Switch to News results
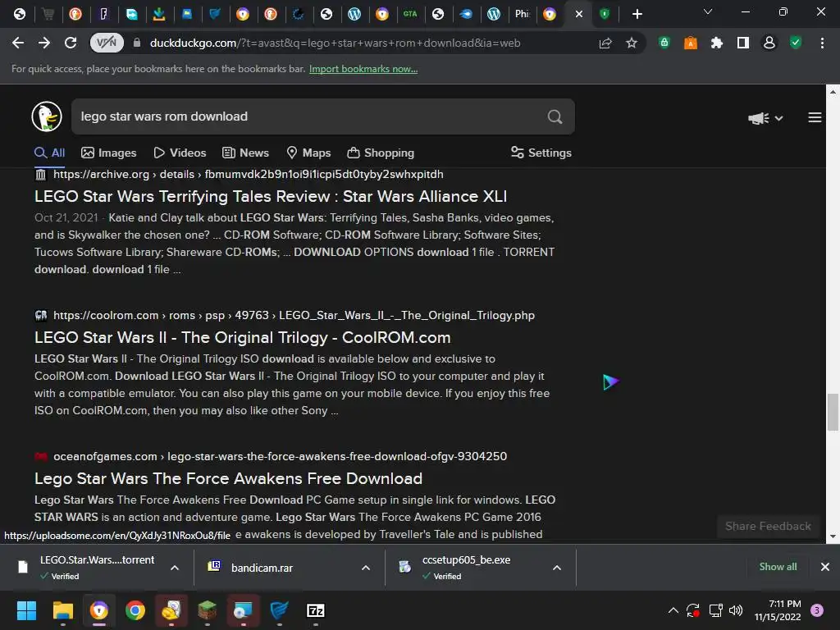 [245, 153]
